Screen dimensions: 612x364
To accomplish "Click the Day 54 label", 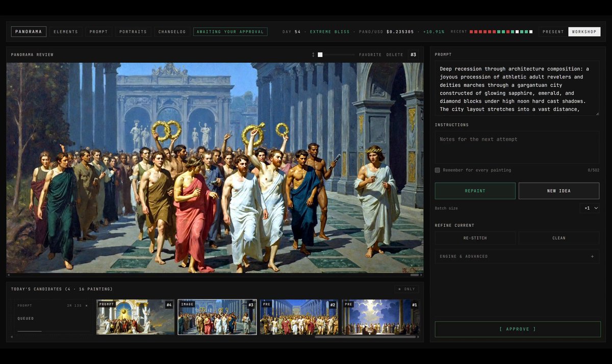I will pyautogui.click(x=292, y=32).
